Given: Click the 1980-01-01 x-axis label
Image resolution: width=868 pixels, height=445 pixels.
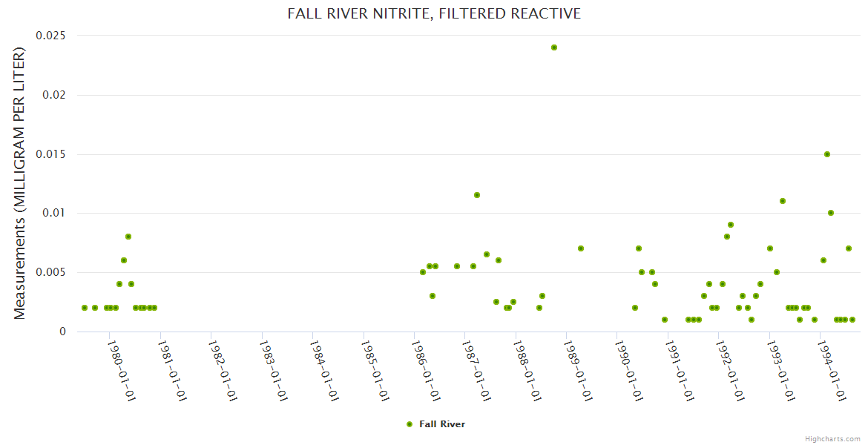Looking at the screenshot, I should point(121,370).
